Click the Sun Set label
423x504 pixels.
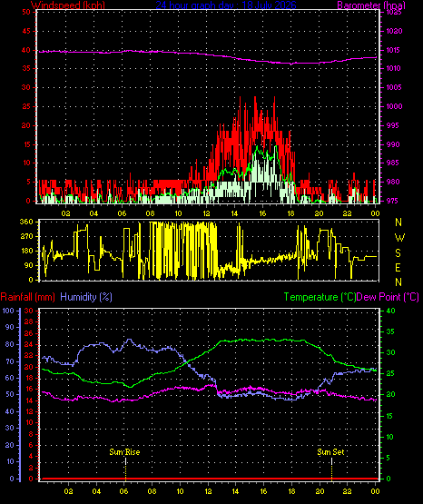330,452
